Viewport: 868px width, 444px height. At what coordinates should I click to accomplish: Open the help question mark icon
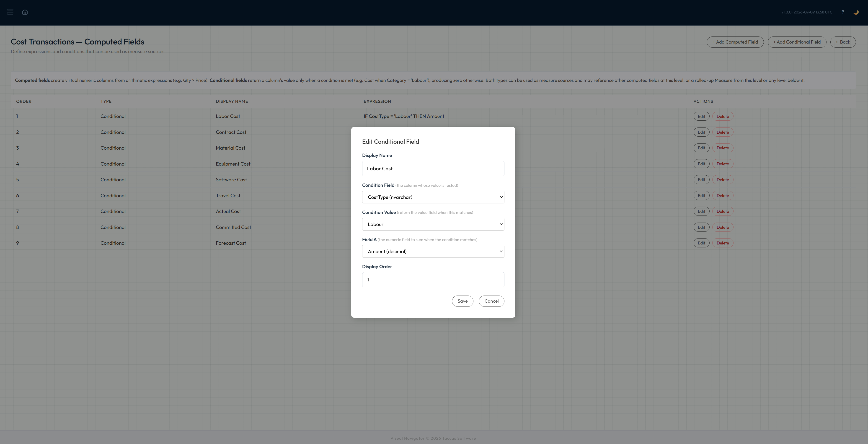coord(843,12)
